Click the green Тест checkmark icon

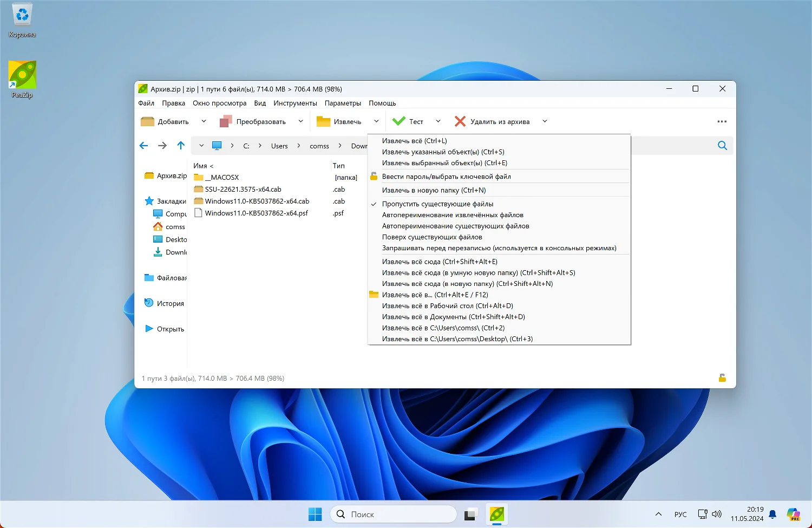399,121
